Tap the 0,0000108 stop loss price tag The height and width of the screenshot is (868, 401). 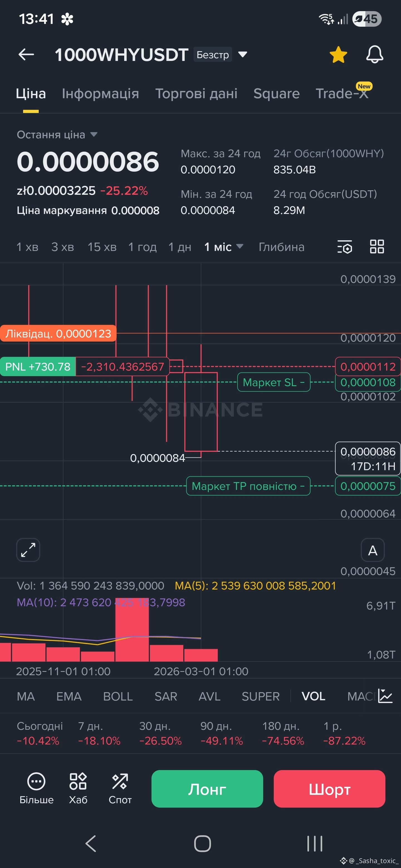(x=368, y=383)
